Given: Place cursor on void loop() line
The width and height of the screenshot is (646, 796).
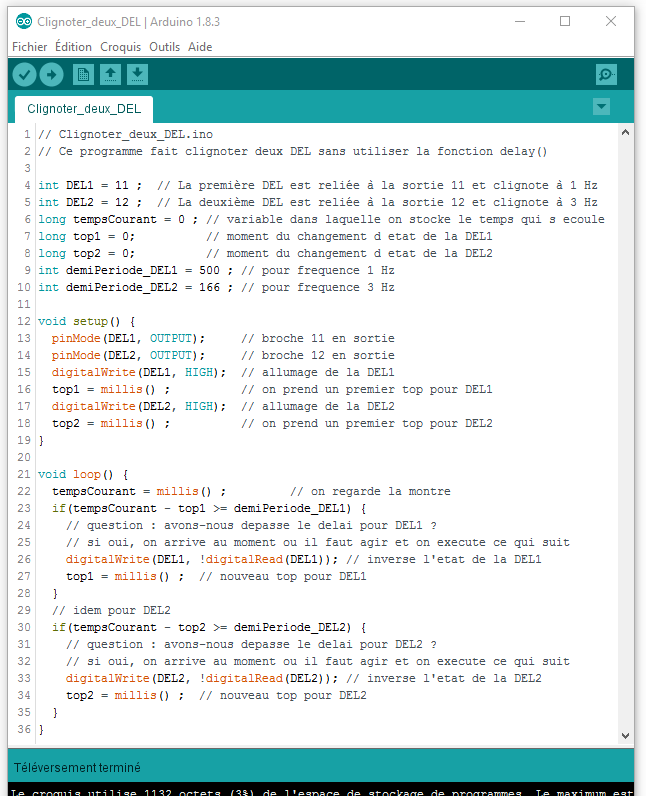Looking at the screenshot, I should click(83, 474).
